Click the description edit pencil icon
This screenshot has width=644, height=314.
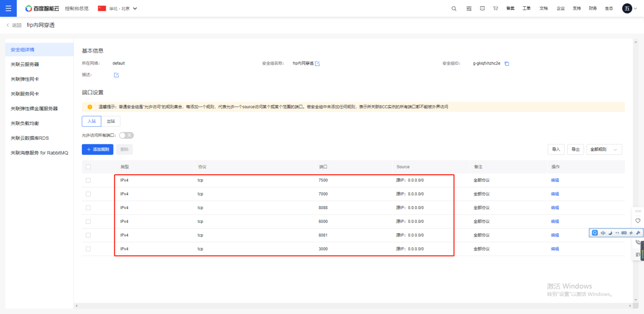[116, 75]
